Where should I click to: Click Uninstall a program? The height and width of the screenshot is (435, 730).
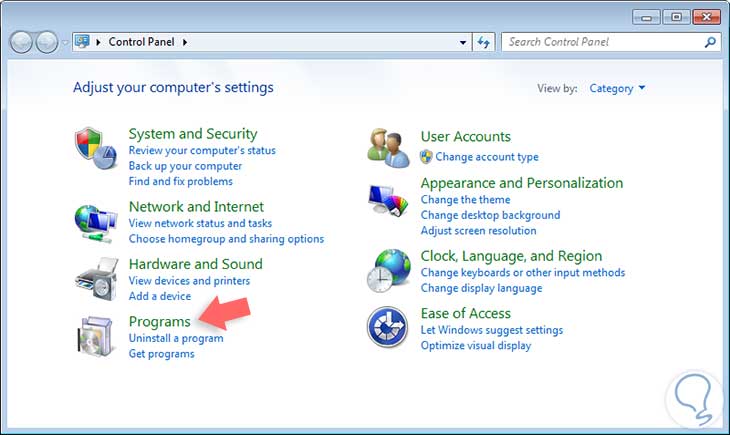(x=176, y=338)
